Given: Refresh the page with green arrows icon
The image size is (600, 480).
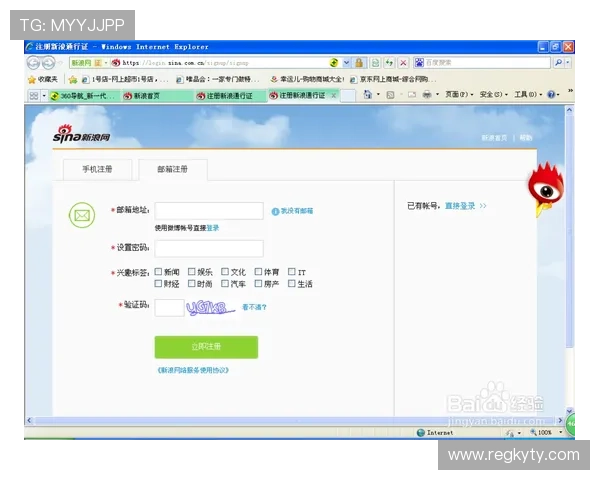Looking at the screenshot, I should (390, 62).
